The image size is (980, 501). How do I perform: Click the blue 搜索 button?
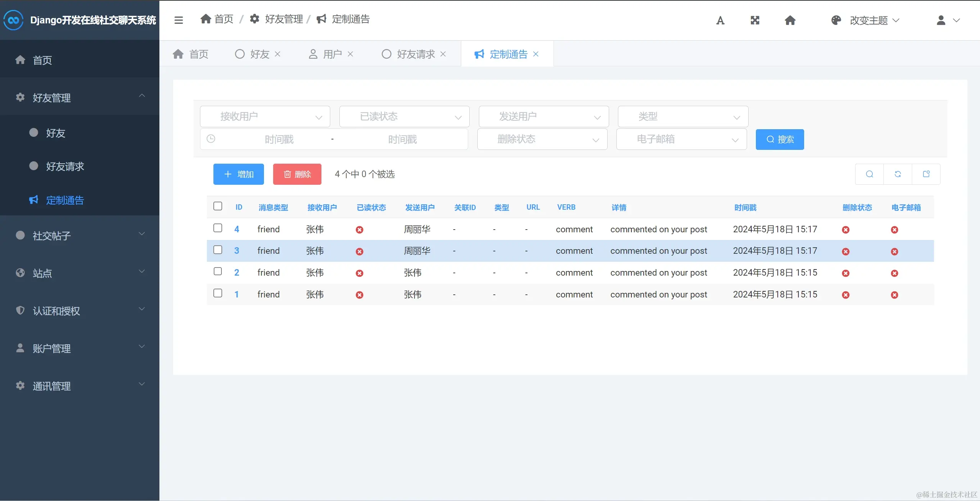pos(780,140)
